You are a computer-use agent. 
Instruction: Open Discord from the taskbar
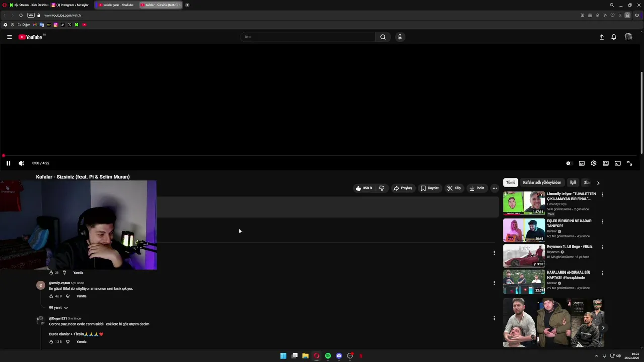339,356
